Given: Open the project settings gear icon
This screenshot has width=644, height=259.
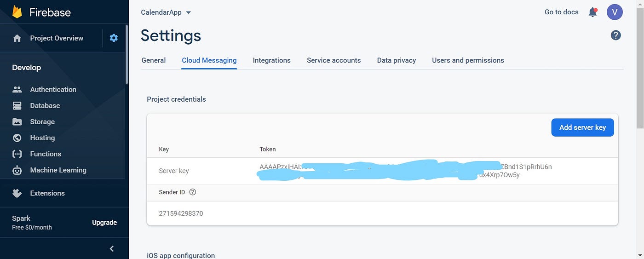Looking at the screenshot, I should coord(114,38).
